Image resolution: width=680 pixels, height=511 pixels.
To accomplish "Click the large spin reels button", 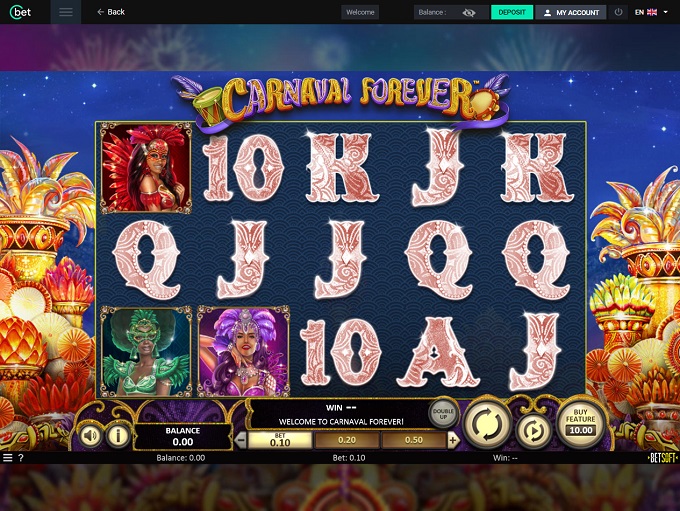I will pos(487,424).
